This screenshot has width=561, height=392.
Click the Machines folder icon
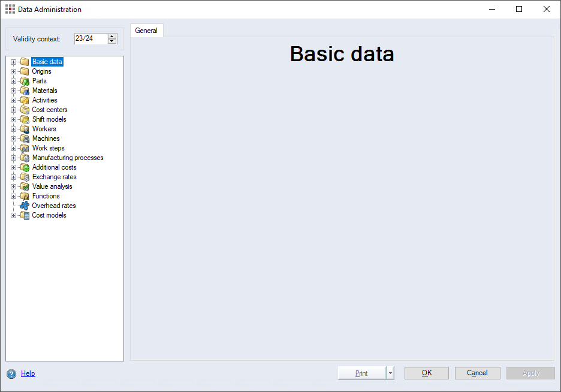[25, 138]
